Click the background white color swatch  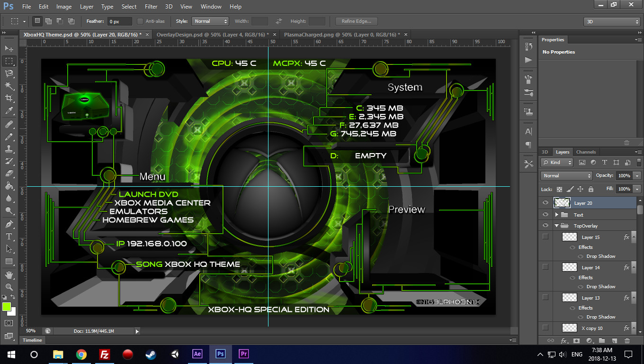pyautogui.click(x=13, y=312)
